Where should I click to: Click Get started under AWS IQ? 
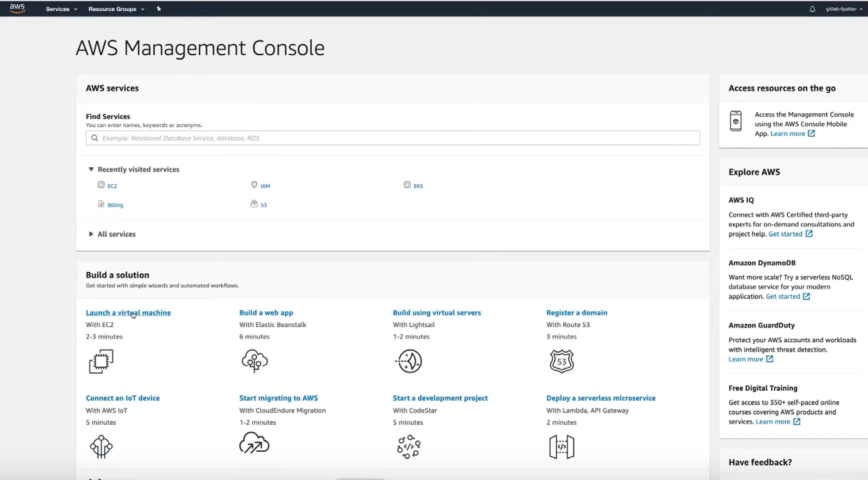coord(785,234)
